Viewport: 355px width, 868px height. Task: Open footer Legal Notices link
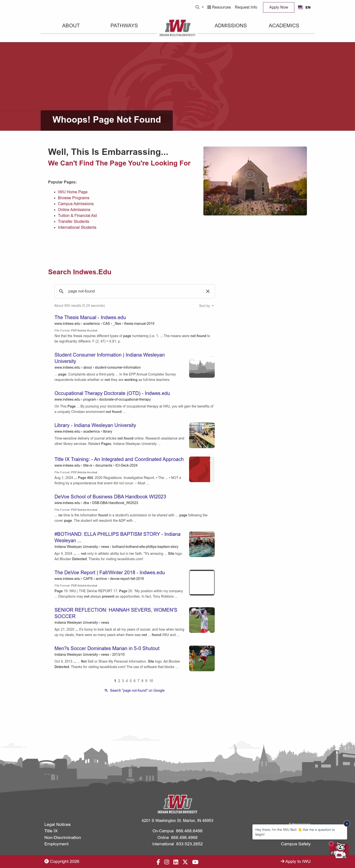[x=57, y=824]
